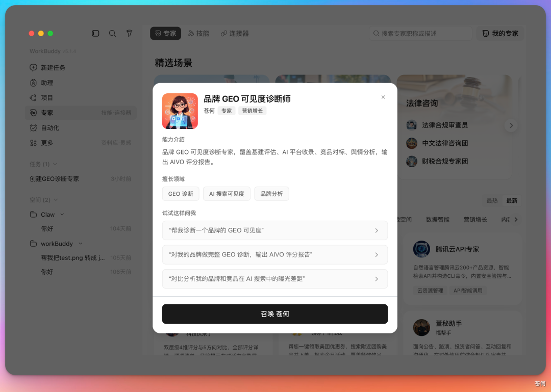Collapse the Claw folder chevron
The height and width of the screenshot is (392, 551).
(62, 214)
